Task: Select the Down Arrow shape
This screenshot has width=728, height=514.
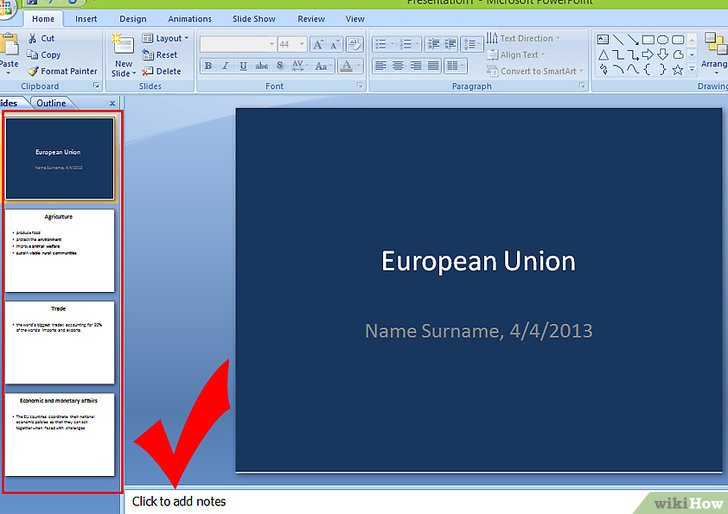Action: click(663, 55)
